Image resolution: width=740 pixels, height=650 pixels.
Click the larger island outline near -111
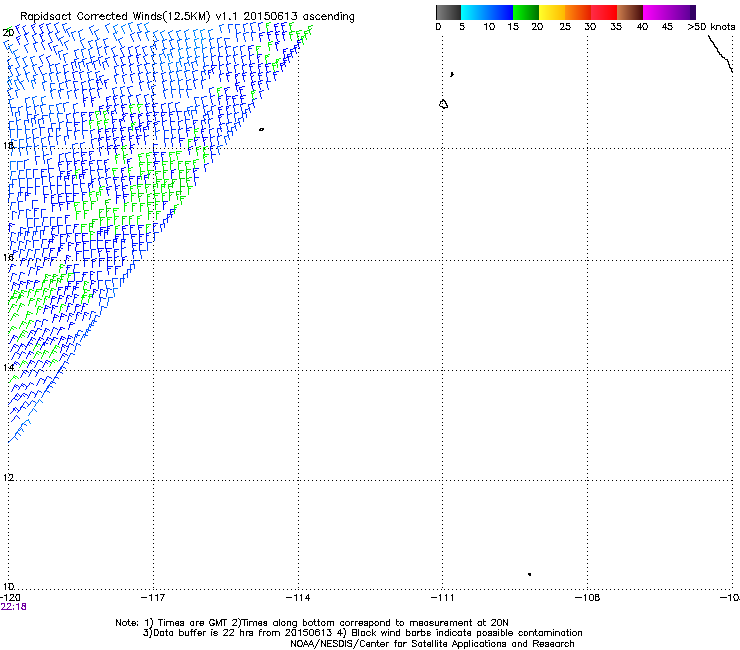(x=443, y=104)
